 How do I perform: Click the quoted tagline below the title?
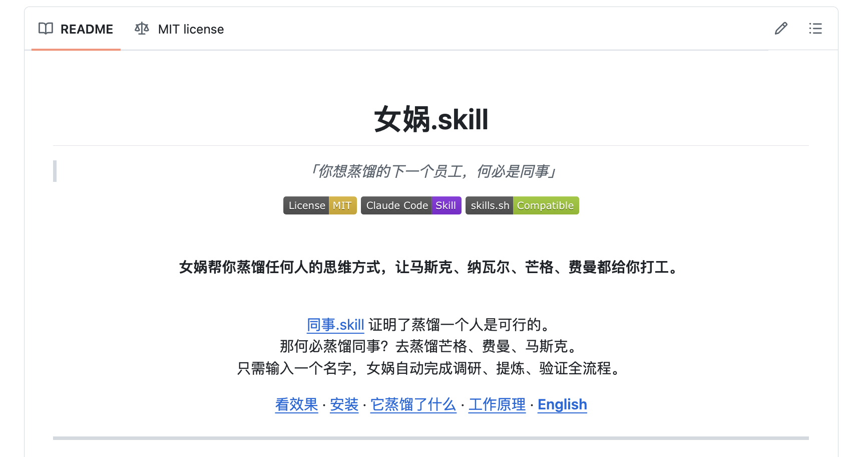click(x=433, y=171)
